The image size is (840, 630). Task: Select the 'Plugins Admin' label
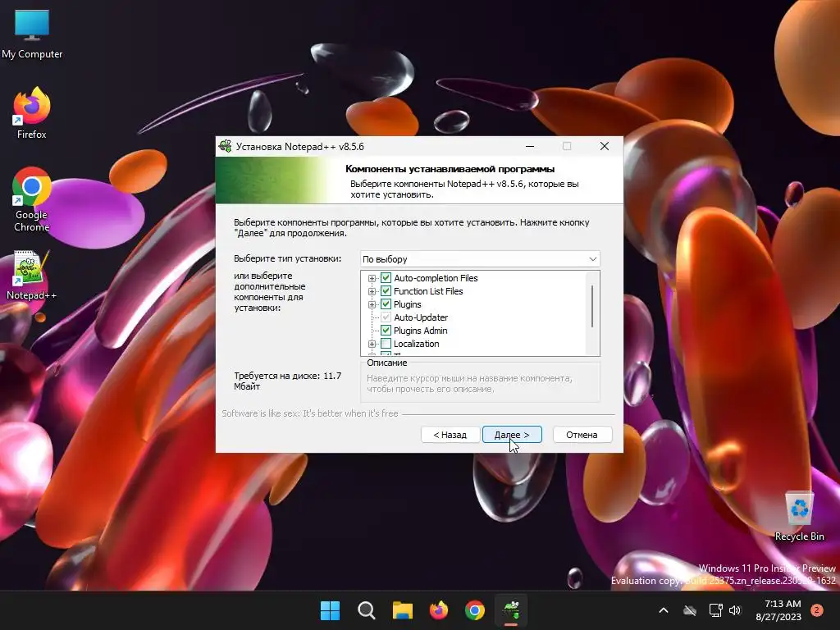click(420, 331)
